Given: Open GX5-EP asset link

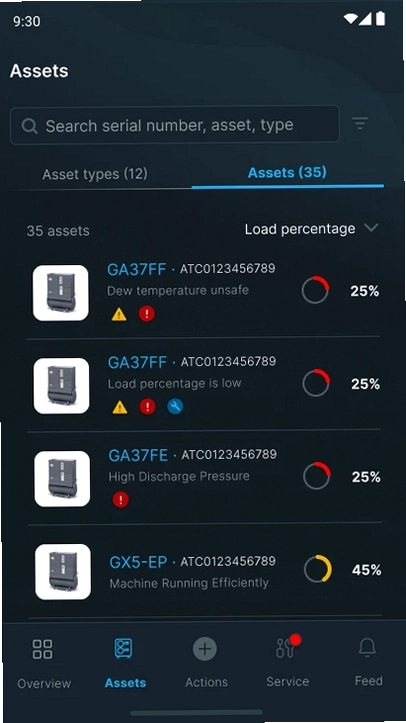Looking at the screenshot, I should (x=138, y=563).
